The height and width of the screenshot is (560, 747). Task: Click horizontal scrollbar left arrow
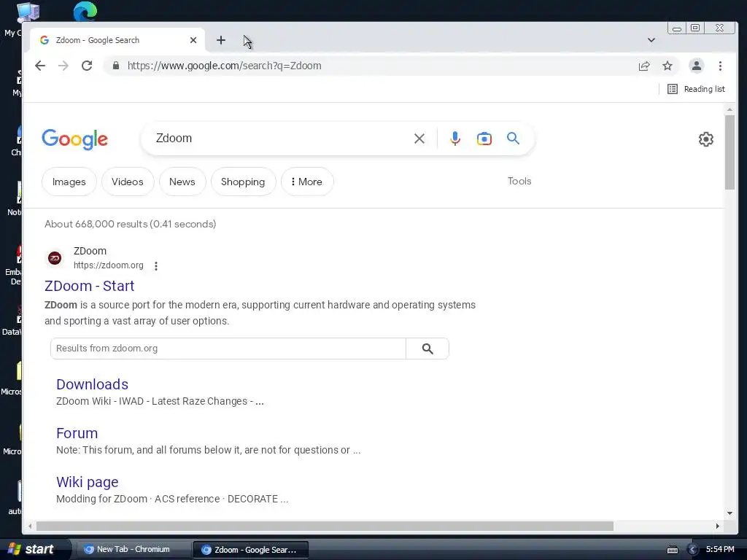[x=30, y=526]
